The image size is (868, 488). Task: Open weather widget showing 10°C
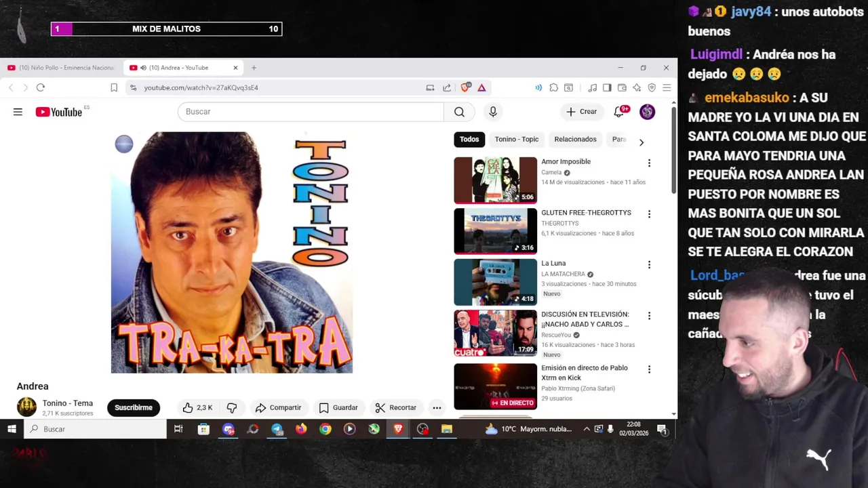point(529,428)
